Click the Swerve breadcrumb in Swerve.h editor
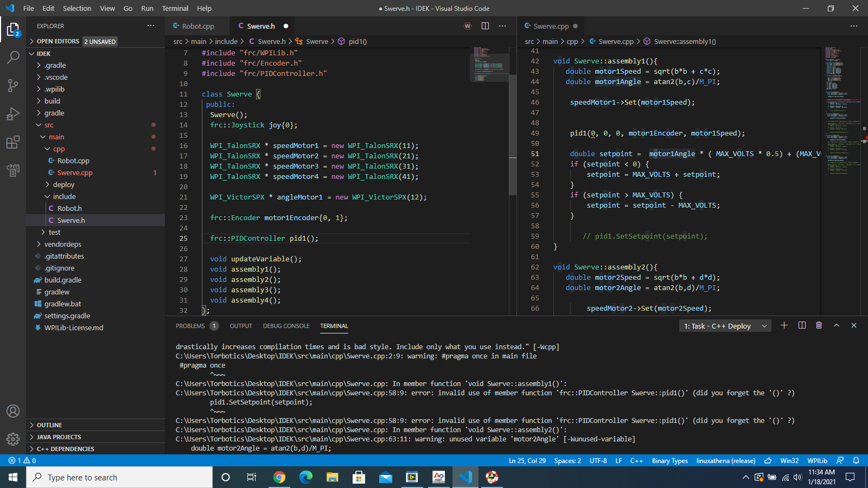The width and height of the screenshot is (868, 488). point(312,41)
